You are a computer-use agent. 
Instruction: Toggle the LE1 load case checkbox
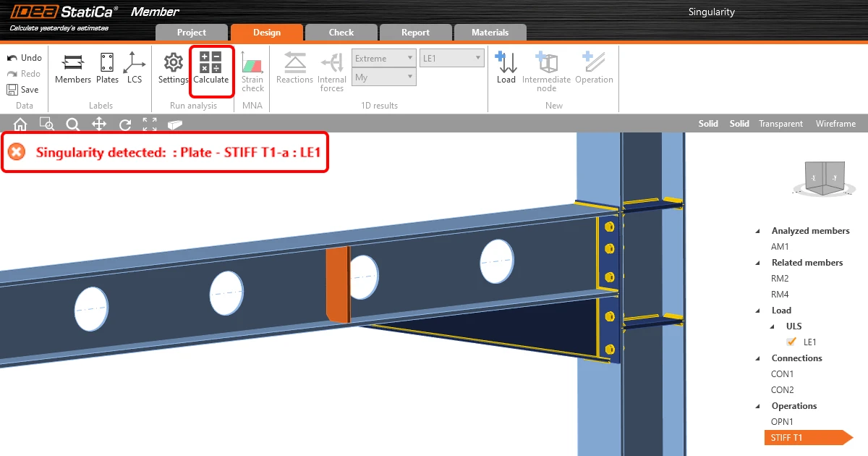791,342
